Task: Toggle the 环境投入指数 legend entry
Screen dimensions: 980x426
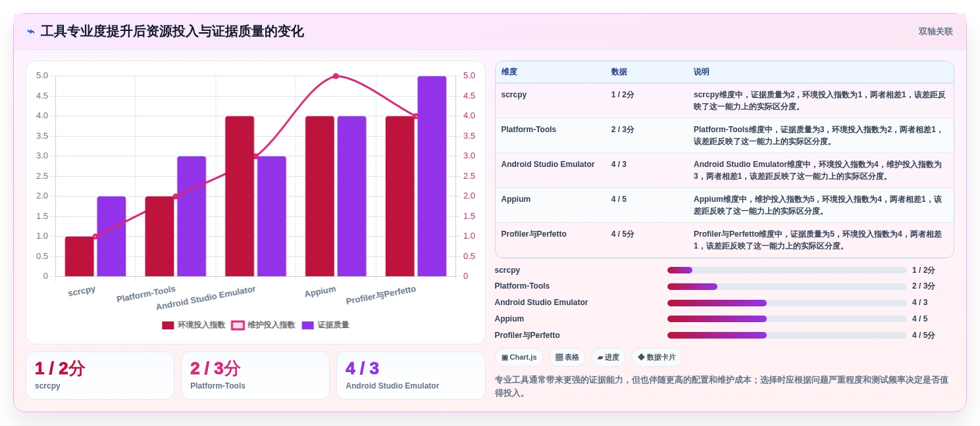Action: pos(193,325)
